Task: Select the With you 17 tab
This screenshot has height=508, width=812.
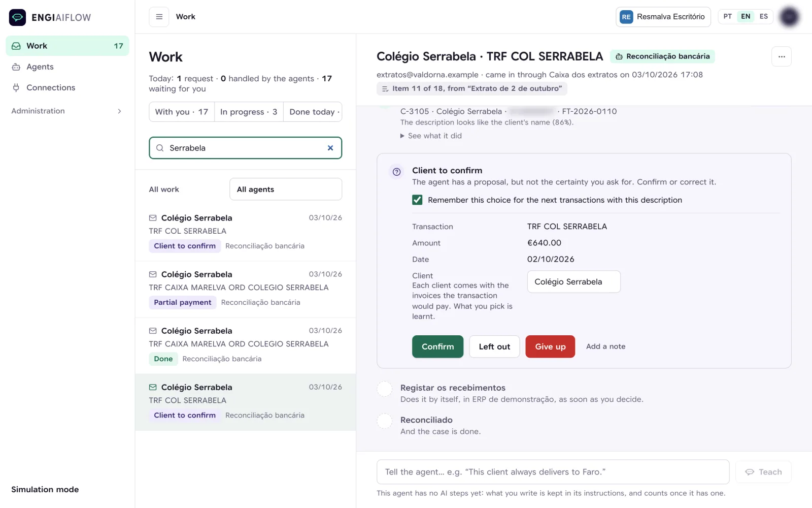Action: coord(182,112)
